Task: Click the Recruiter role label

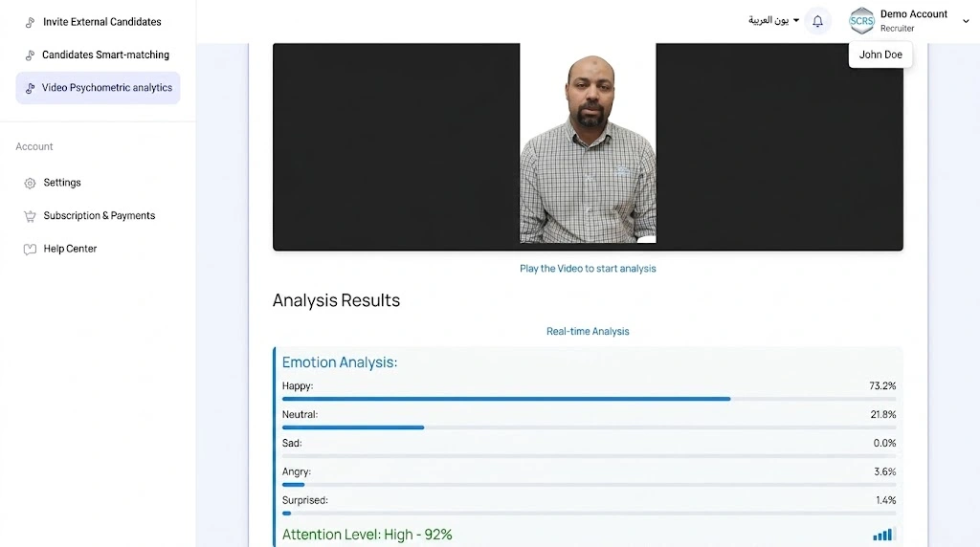Action: point(897,29)
